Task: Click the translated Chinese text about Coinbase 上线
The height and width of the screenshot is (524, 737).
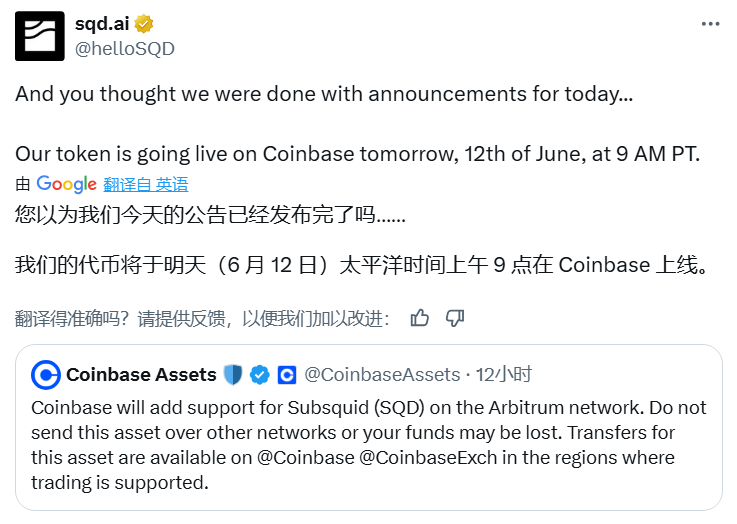Action: tap(361, 265)
